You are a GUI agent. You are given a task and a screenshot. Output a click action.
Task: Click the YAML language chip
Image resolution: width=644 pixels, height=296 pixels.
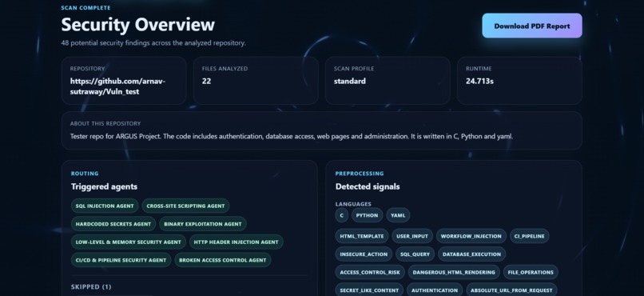(x=398, y=215)
